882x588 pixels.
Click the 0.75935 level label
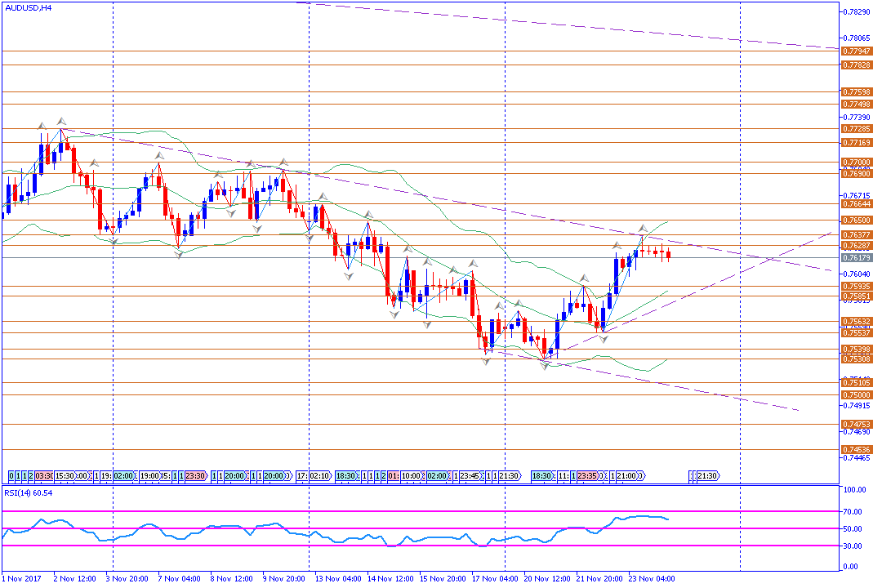pos(857,287)
